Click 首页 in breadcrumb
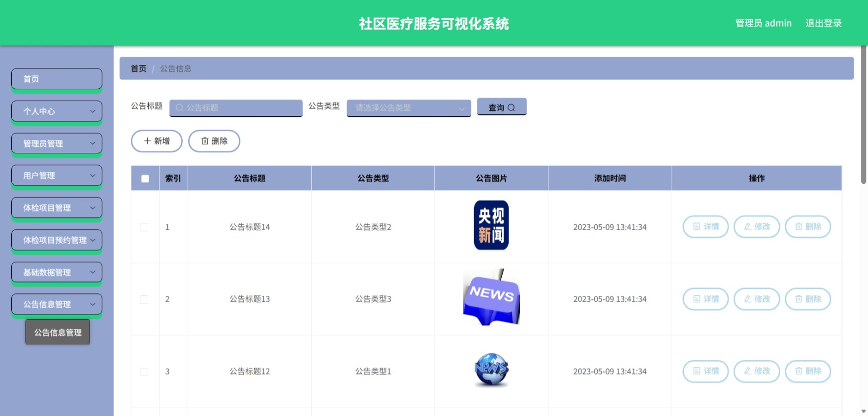 [x=138, y=69]
